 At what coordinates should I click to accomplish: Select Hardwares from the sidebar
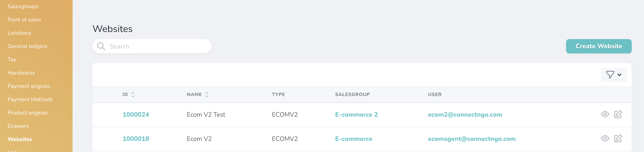(21, 73)
